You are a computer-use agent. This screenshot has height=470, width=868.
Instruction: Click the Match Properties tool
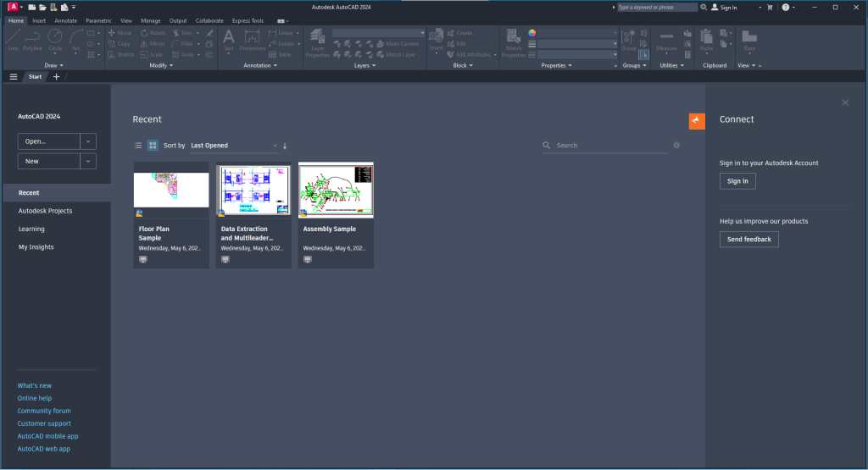[513, 43]
